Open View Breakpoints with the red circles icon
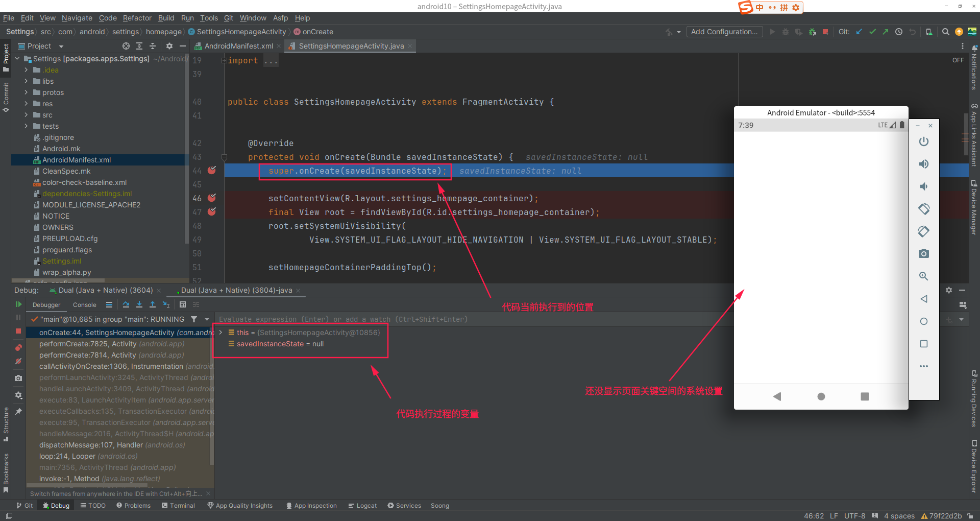 (18, 347)
